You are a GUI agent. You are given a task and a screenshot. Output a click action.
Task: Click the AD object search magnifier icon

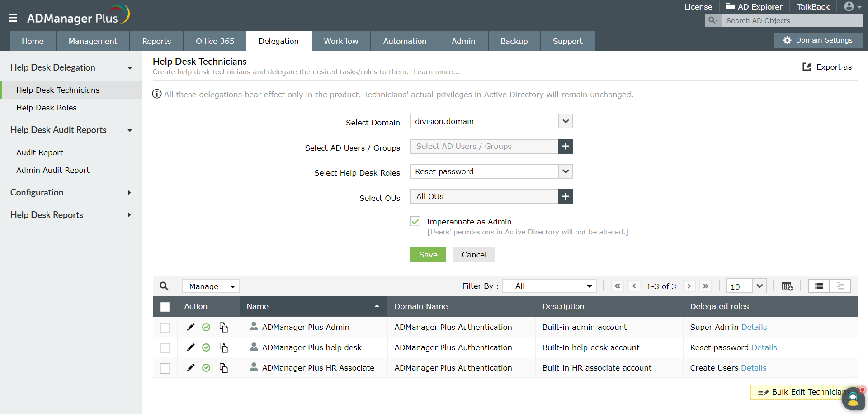(x=713, y=20)
